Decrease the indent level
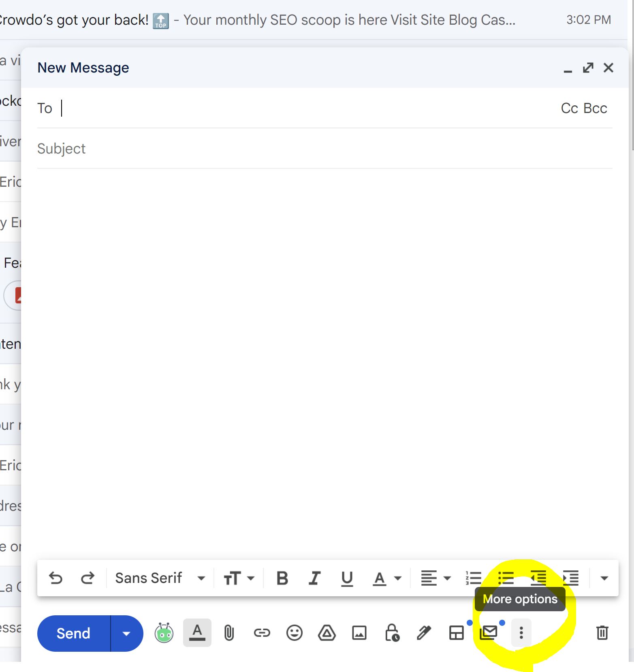The image size is (634, 672). (x=538, y=578)
